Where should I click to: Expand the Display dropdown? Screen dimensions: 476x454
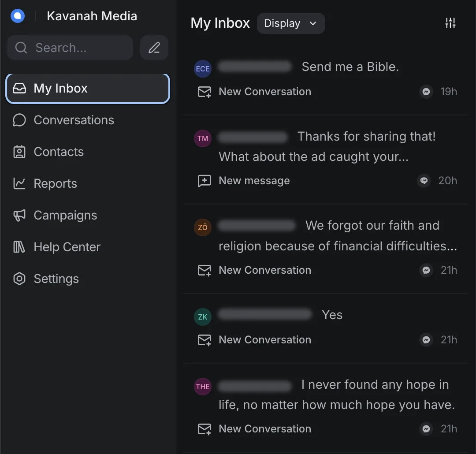[291, 23]
